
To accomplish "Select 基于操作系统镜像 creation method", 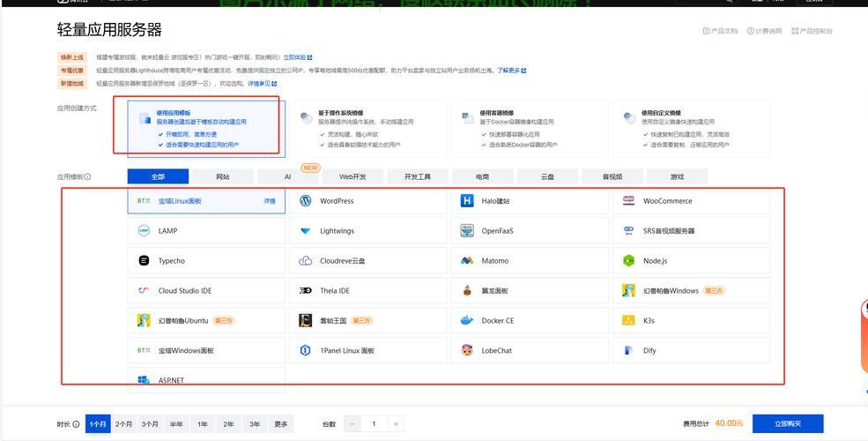I will (x=367, y=129).
